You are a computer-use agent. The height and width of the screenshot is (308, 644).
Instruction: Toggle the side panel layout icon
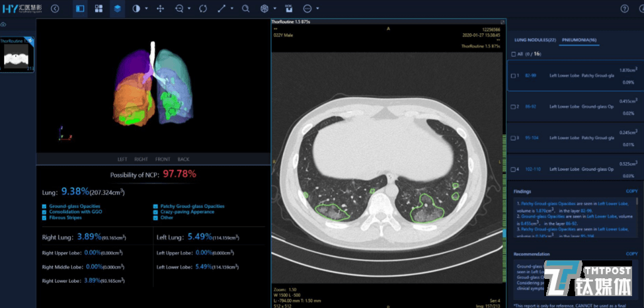tap(80, 9)
